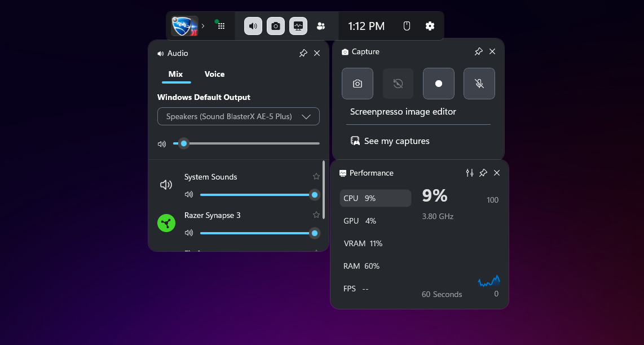Expand the chevron next to game icon
Viewport: 644px width, 345px height.
(x=203, y=26)
